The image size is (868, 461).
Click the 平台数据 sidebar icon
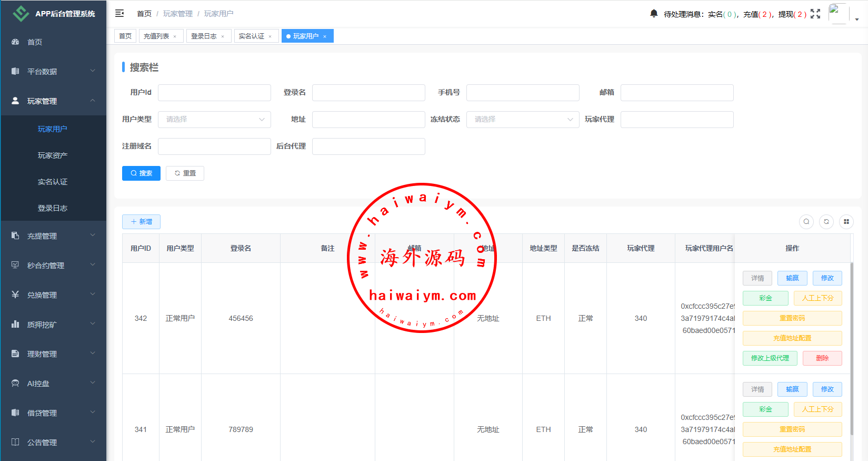tap(15, 71)
